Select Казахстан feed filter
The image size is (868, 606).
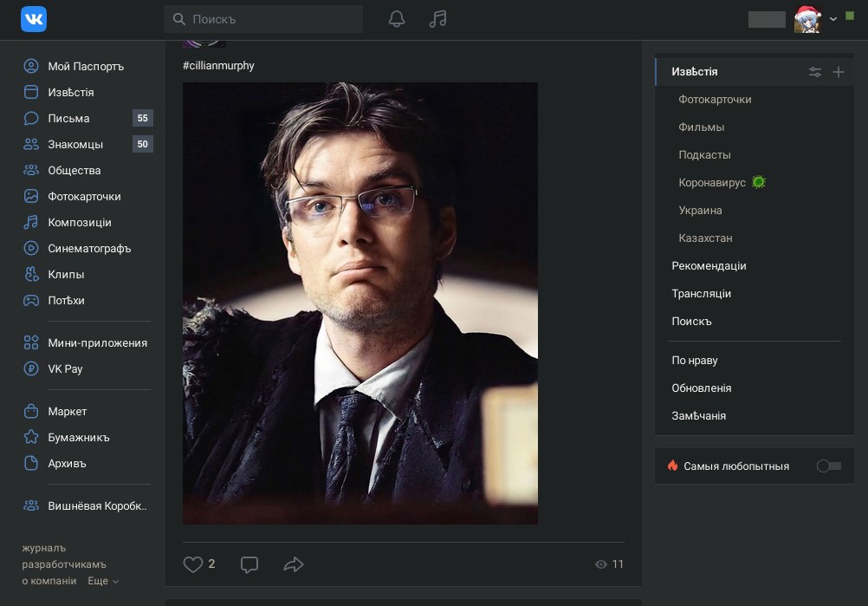(x=705, y=238)
